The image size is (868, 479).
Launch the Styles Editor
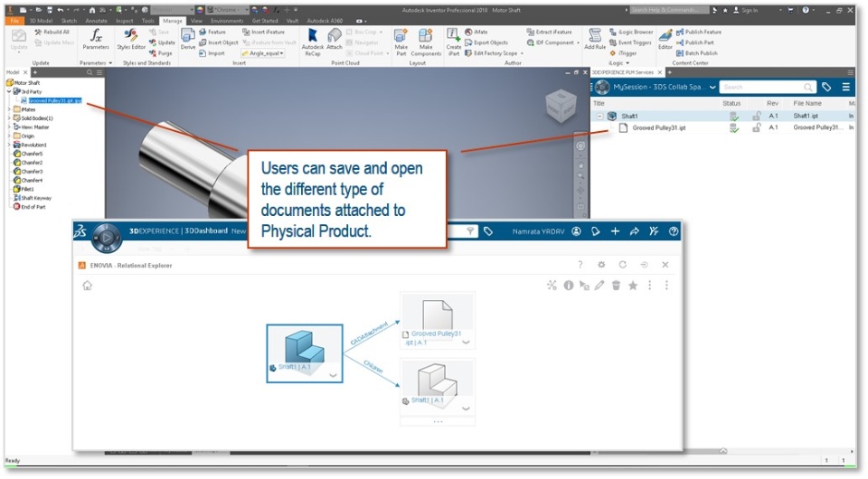130,40
